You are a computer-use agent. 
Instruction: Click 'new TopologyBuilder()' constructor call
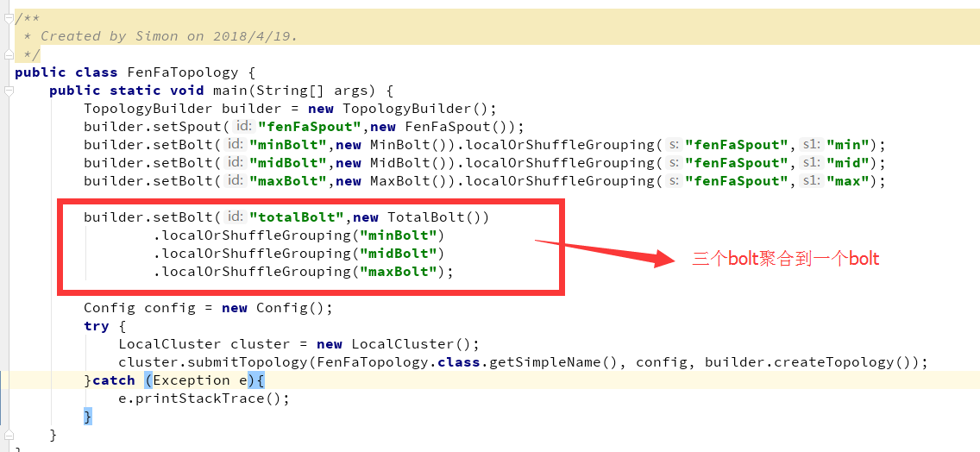[x=397, y=109]
